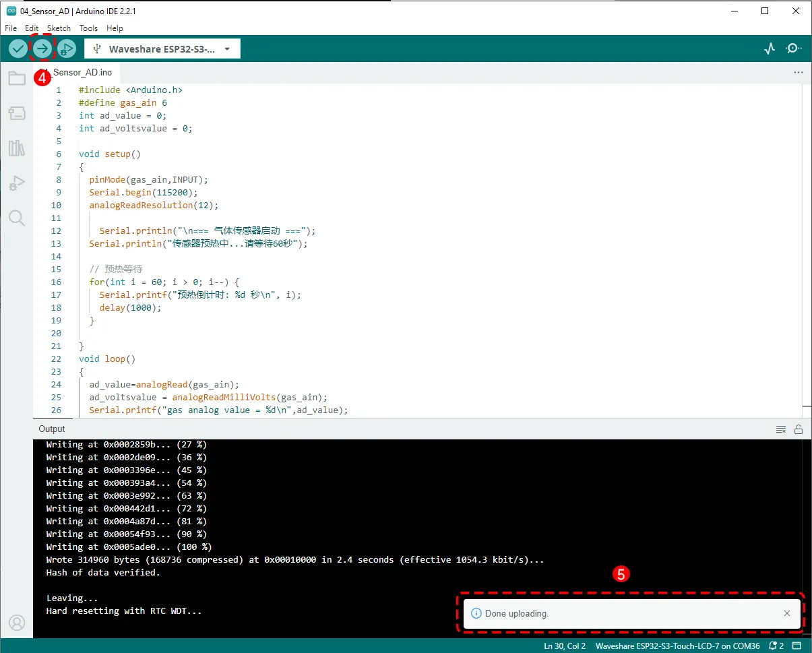Open the Serial Plotter
The image size is (812, 653).
(770, 49)
